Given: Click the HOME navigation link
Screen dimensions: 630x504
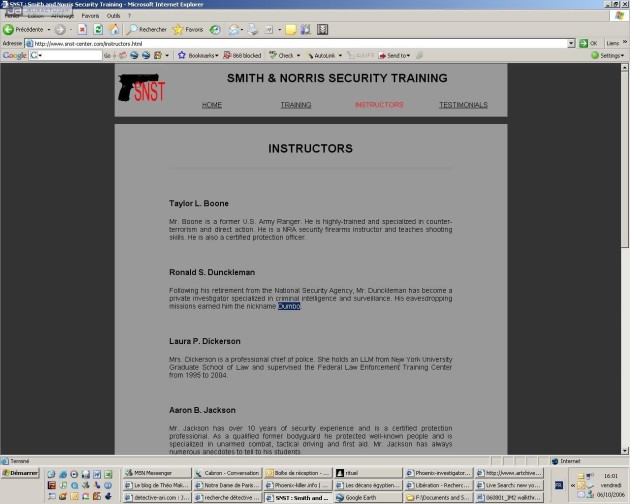Looking at the screenshot, I should [x=212, y=104].
